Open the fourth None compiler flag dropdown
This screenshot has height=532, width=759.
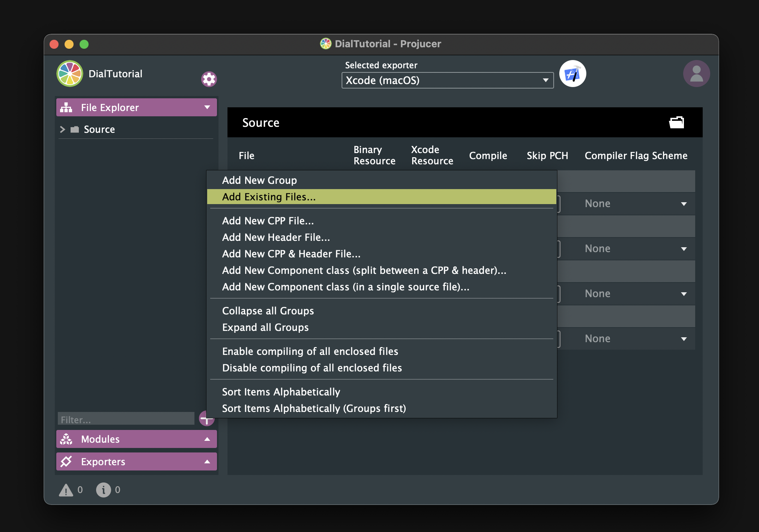635,339
